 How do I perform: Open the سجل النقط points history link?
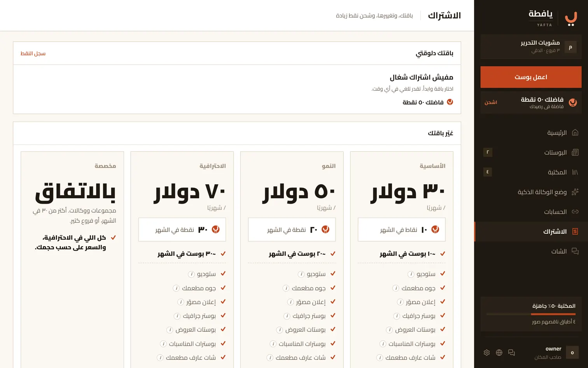(33, 53)
